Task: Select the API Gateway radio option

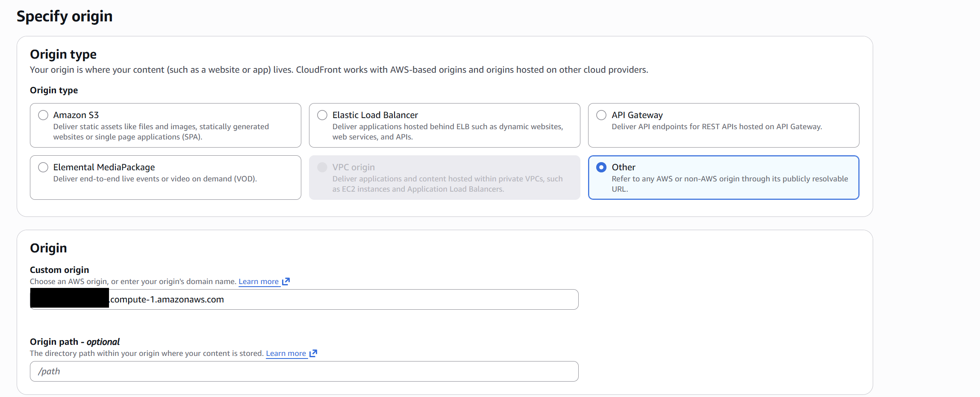Action: coord(601,115)
